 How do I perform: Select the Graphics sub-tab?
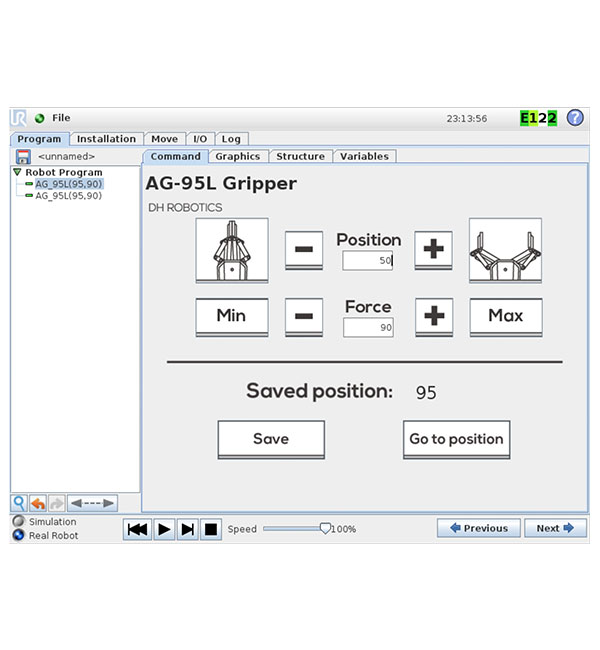tap(238, 156)
